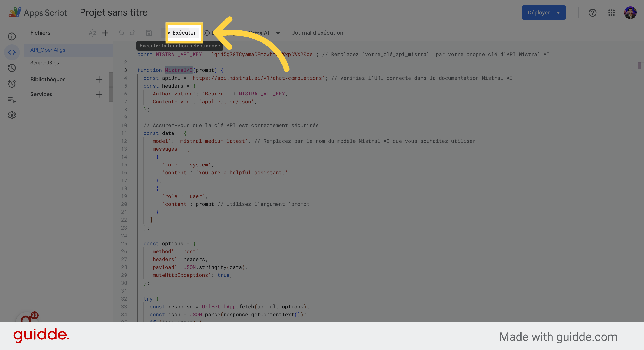Open the function selector dropdown arrow
The image size is (644, 350).
pyautogui.click(x=278, y=33)
